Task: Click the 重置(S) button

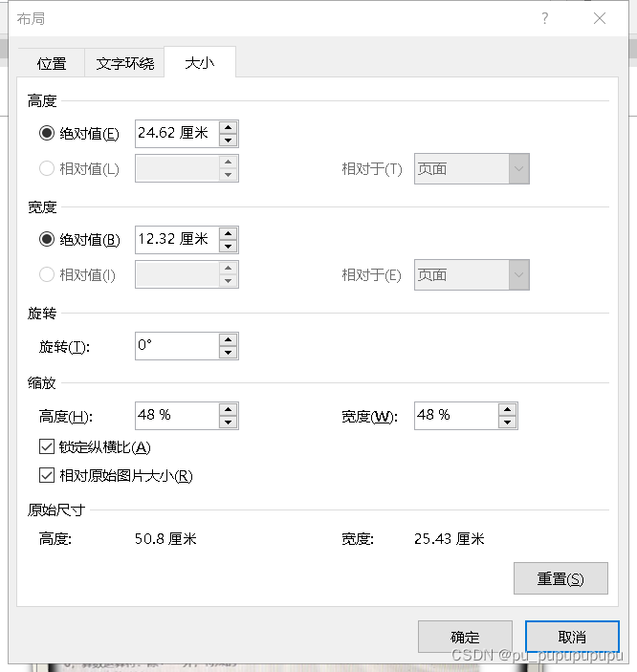Action: point(560,578)
